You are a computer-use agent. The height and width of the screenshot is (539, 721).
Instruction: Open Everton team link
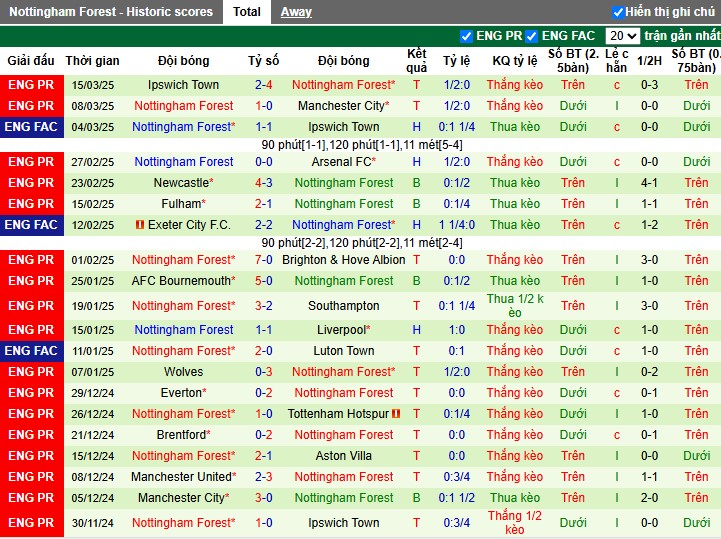[183, 393]
